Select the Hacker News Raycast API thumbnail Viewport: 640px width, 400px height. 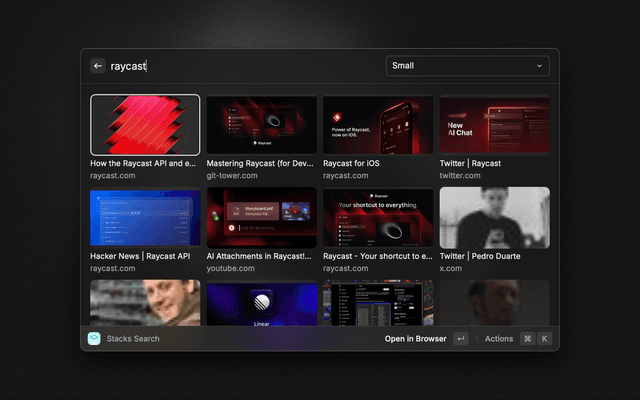click(145, 217)
